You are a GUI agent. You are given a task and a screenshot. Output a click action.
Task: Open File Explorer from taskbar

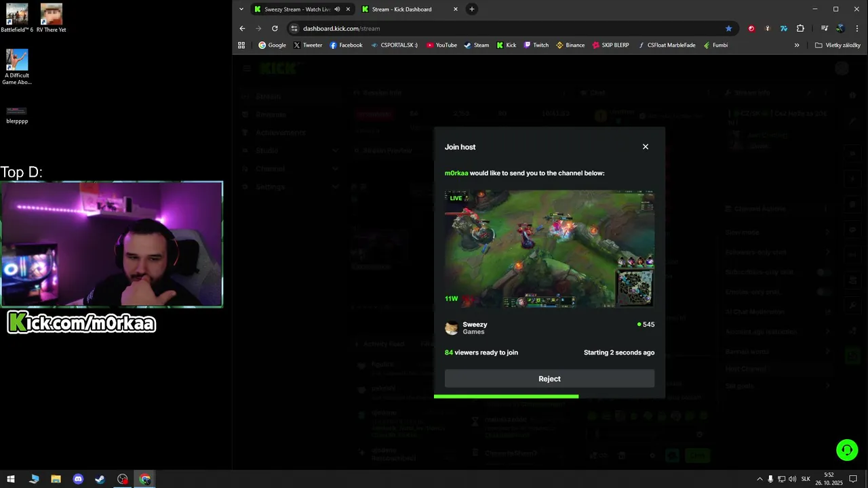pos(56,479)
